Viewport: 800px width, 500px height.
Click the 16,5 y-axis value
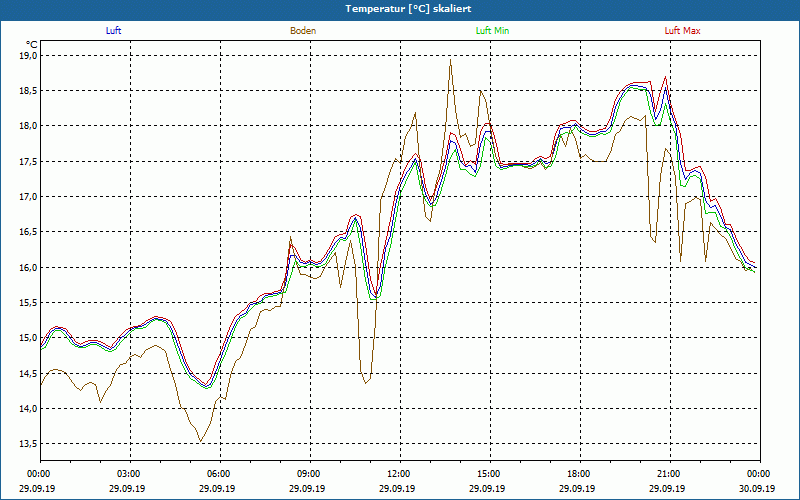click(x=29, y=232)
